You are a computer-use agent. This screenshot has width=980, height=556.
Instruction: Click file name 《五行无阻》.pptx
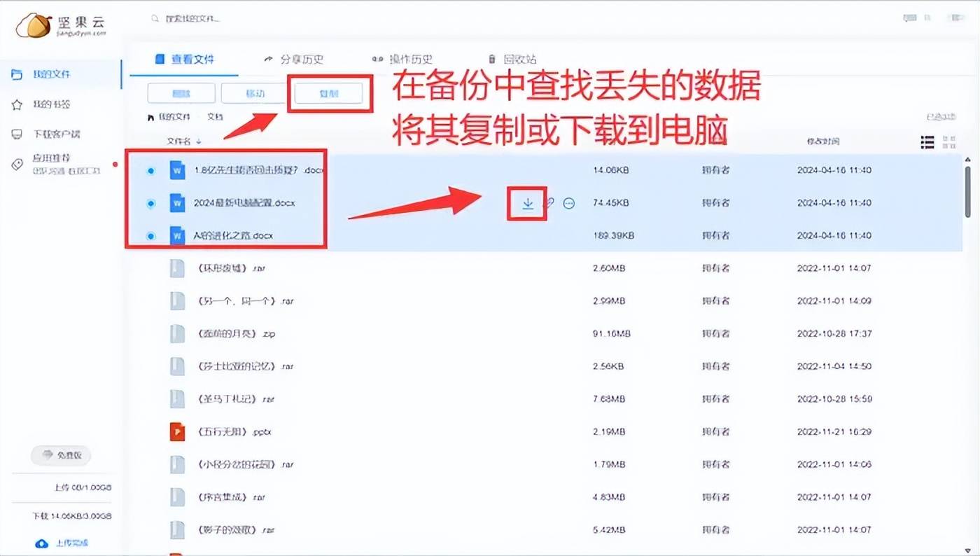234,431
